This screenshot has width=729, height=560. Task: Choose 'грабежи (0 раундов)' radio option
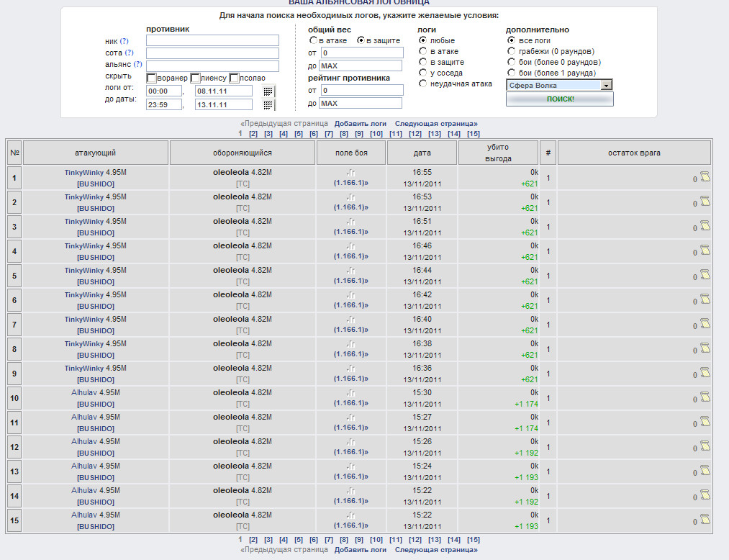(511, 51)
